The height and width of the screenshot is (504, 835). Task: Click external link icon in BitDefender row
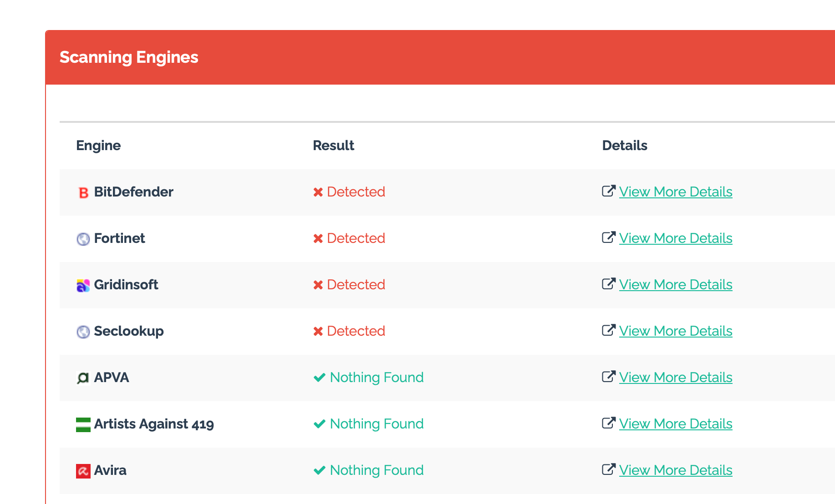click(x=608, y=191)
